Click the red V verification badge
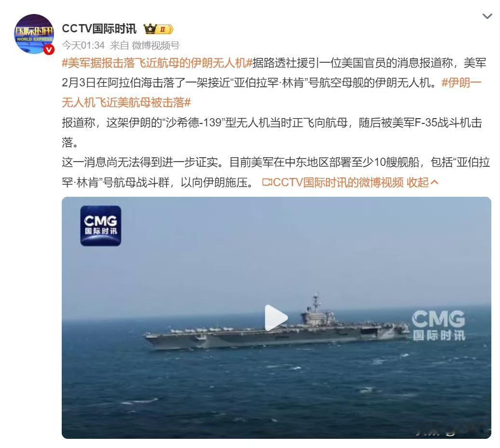This screenshot has height=448, width=500. [x=49, y=49]
